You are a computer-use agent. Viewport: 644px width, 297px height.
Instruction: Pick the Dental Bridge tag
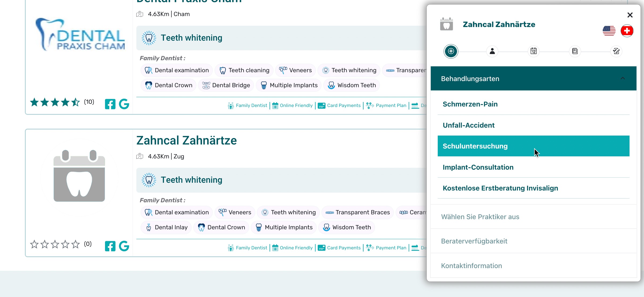(226, 85)
